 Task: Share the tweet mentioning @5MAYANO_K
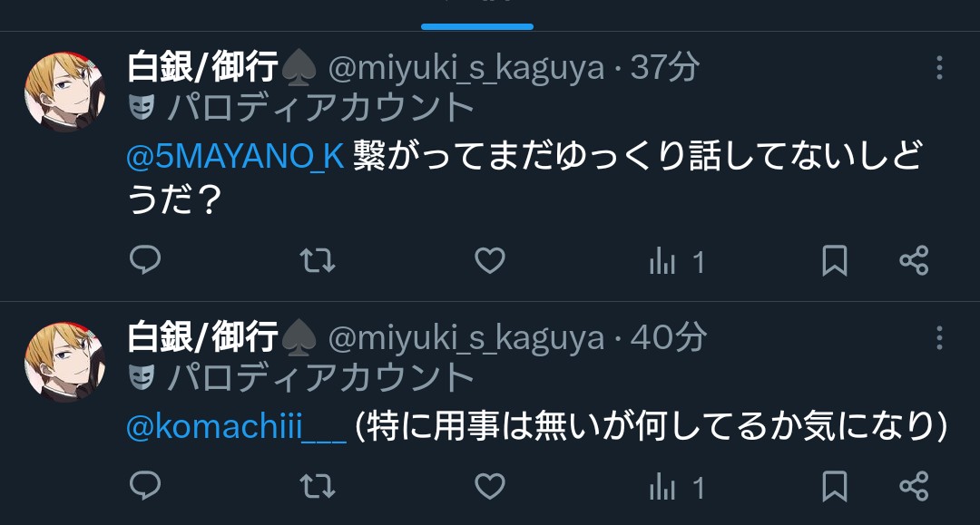(x=915, y=260)
